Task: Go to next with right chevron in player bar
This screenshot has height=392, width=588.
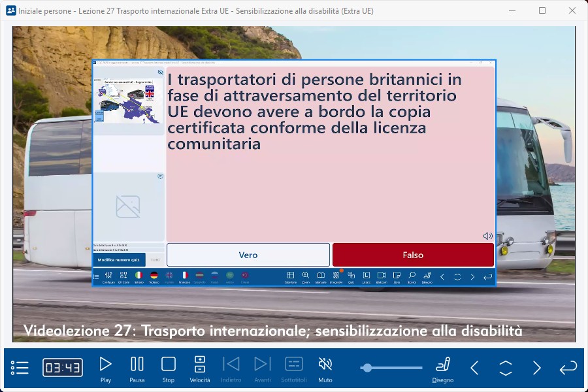Action: point(536,368)
